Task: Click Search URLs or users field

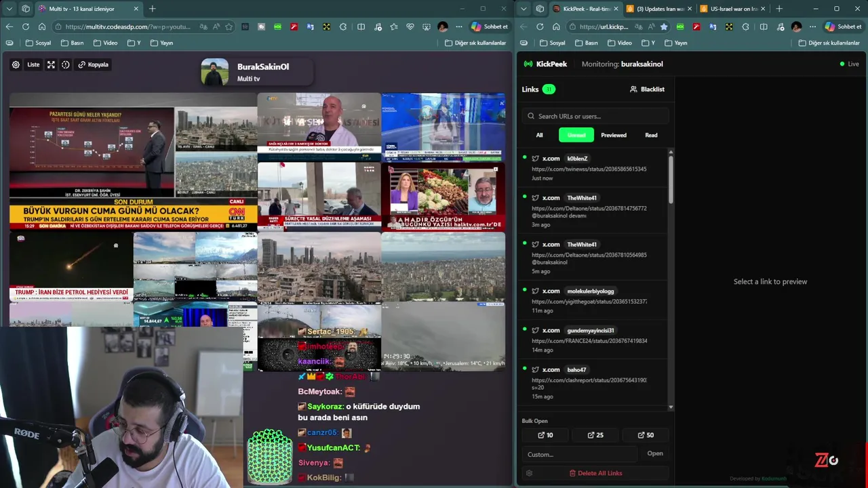Action: coord(595,116)
